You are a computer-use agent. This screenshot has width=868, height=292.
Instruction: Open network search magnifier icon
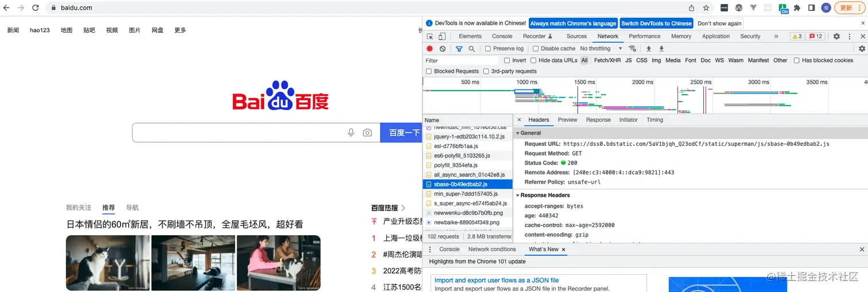pos(472,49)
